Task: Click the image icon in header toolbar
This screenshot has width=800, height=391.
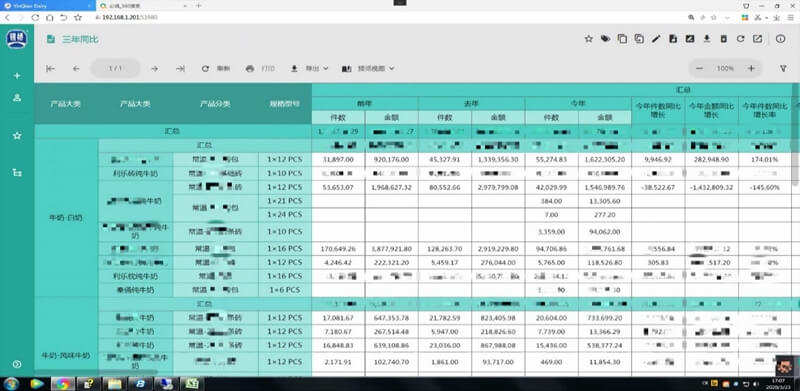Action: (690, 39)
